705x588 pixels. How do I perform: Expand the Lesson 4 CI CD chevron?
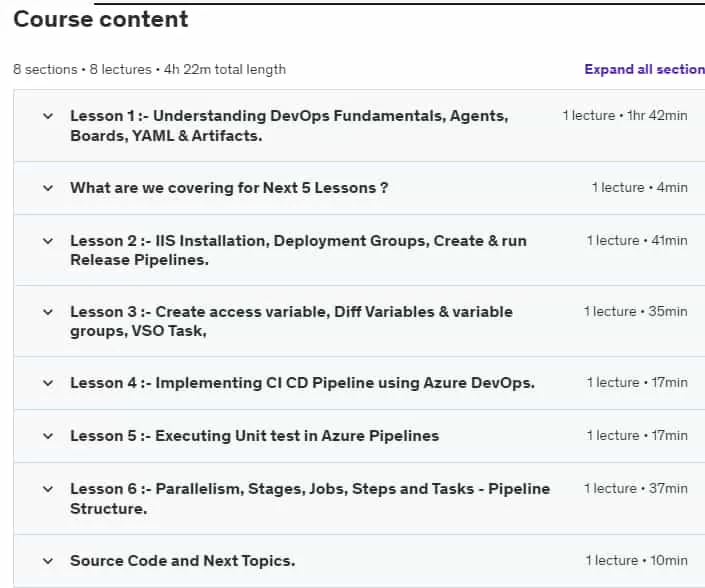tap(48, 383)
